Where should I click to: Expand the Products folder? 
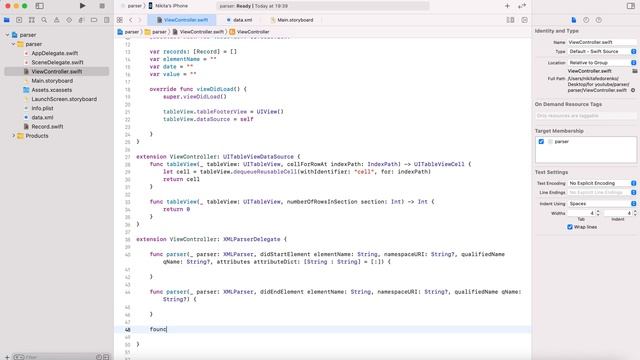[x=13, y=136]
